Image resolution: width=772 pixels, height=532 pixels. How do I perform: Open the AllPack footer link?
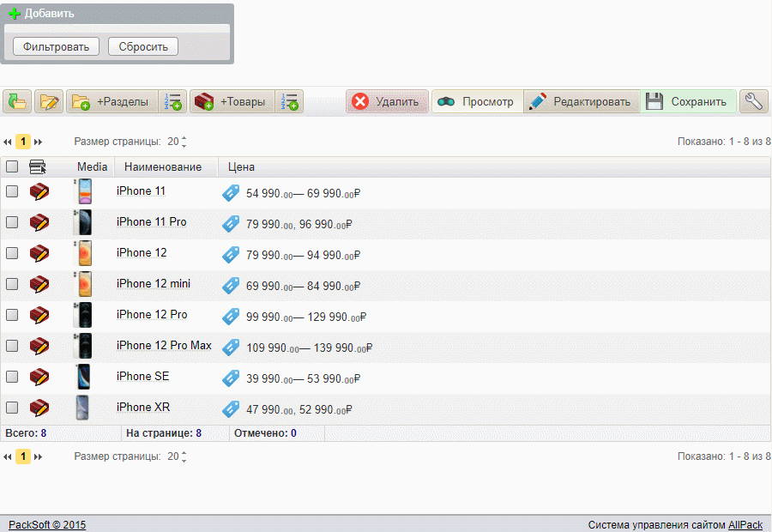point(745,524)
